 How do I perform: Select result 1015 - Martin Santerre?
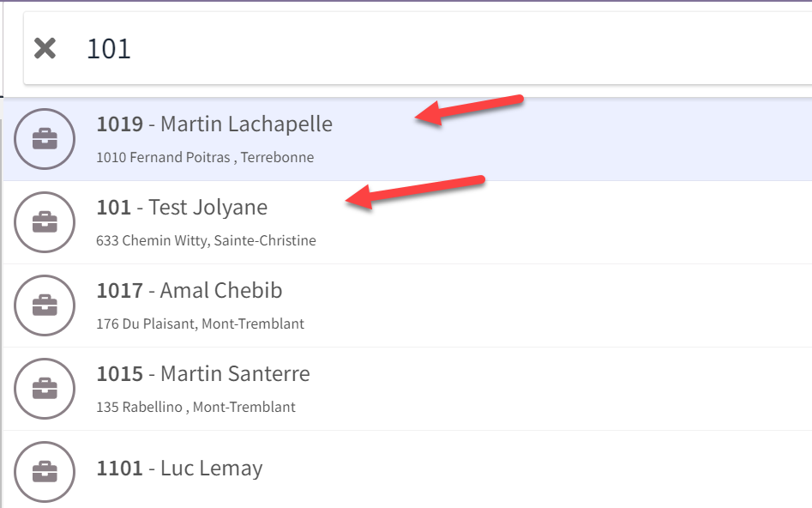pyautogui.click(x=407, y=389)
